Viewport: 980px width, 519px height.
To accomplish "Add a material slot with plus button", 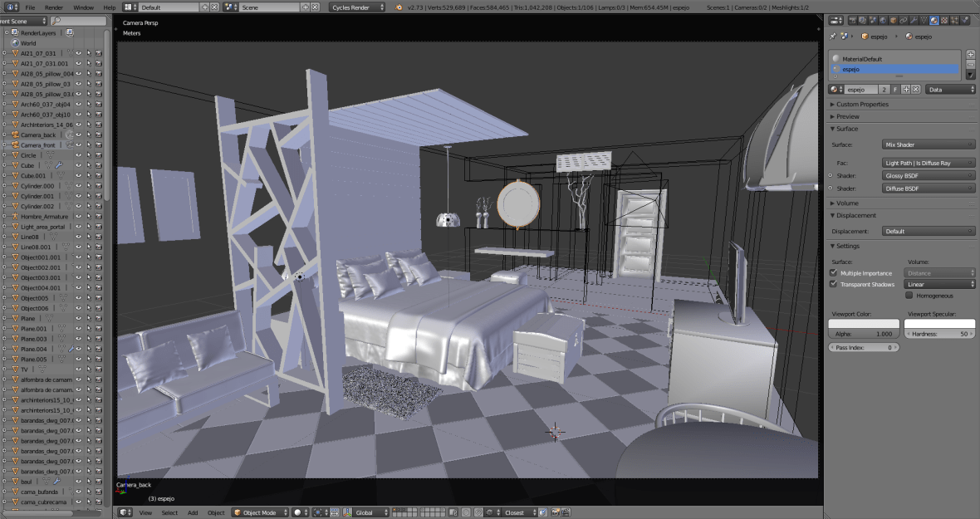I will pos(970,56).
